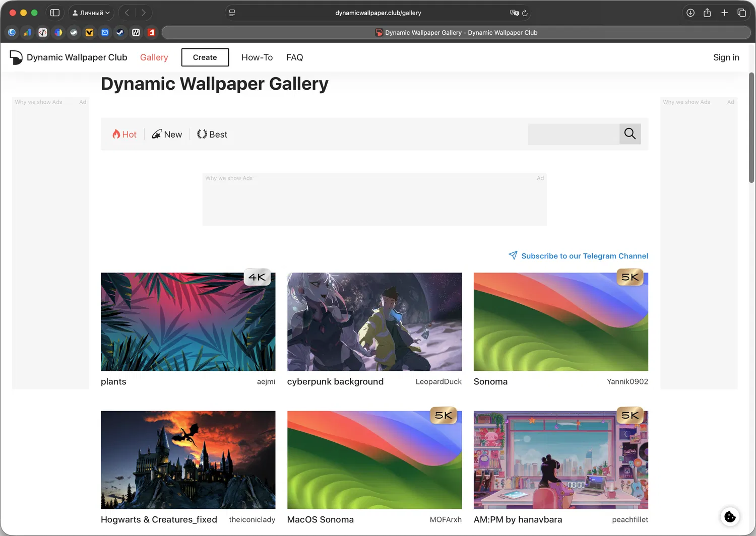Viewport: 756px width, 536px height.
Task: View author LeopardDuck's profile
Action: [x=438, y=382]
